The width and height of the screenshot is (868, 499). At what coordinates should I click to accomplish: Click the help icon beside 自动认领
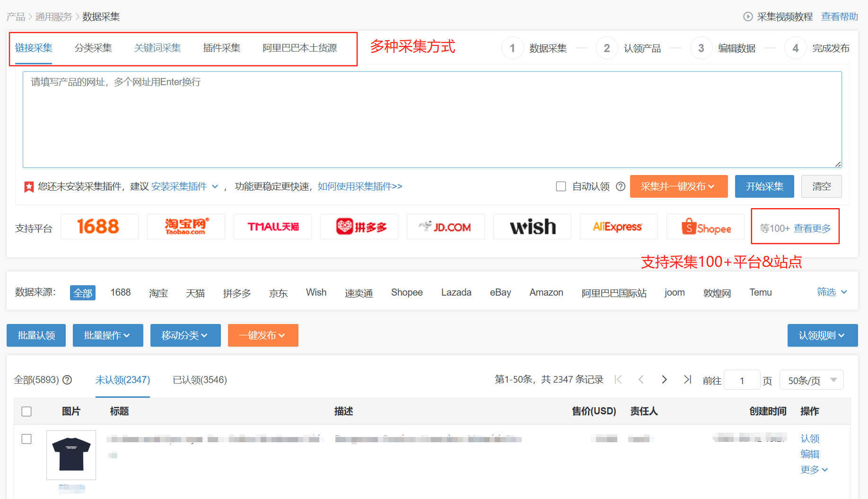[621, 186]
